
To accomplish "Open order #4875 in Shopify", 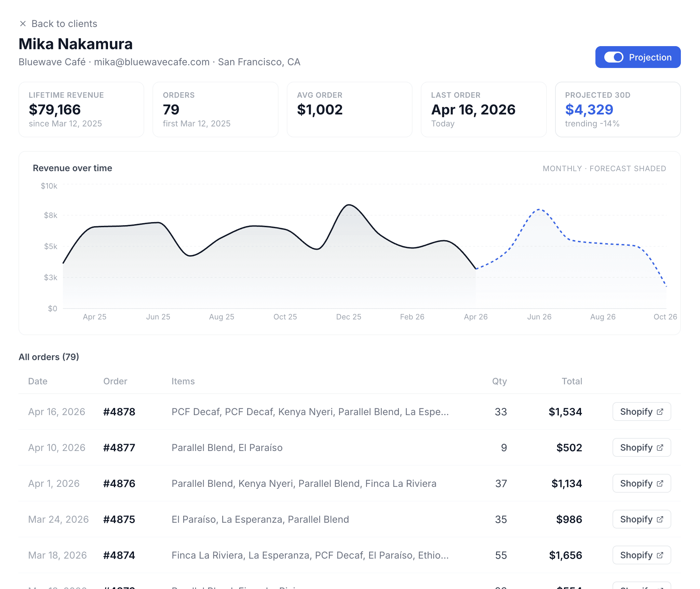I will click(641, 519).
